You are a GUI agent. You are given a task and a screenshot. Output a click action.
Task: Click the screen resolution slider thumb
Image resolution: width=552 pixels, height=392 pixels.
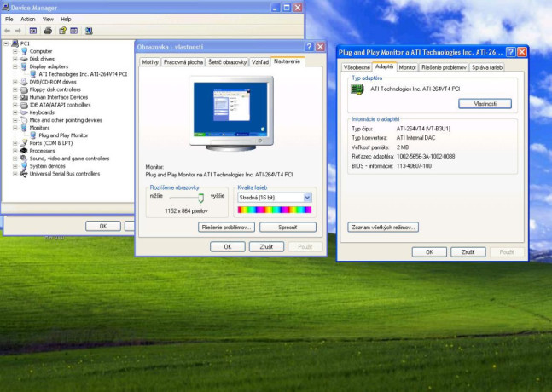tap(200, 198)
